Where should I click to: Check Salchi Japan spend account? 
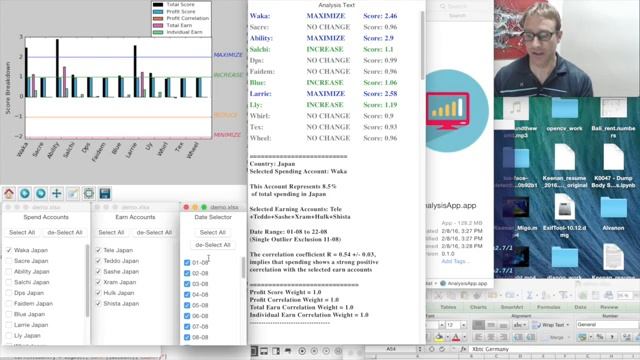pos(9,282)
